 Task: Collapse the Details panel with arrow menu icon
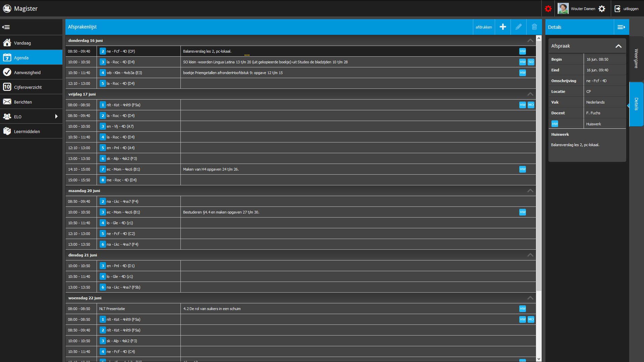[622, 27]
